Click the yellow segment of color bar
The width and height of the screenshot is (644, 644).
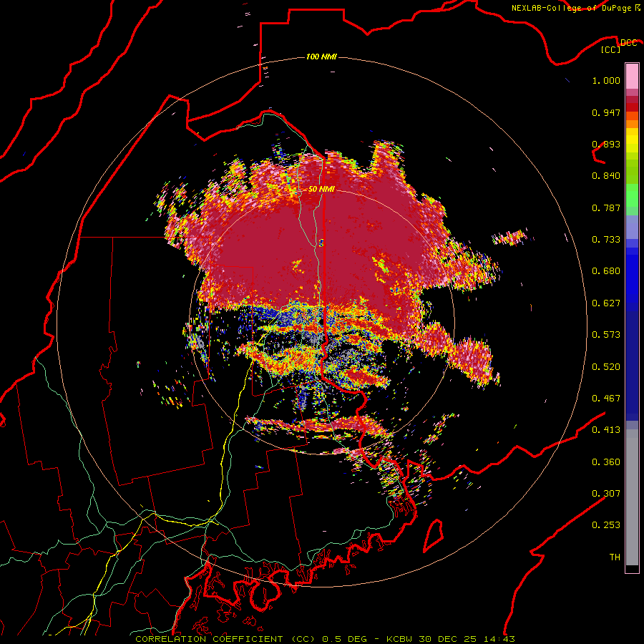pos(632,140)
